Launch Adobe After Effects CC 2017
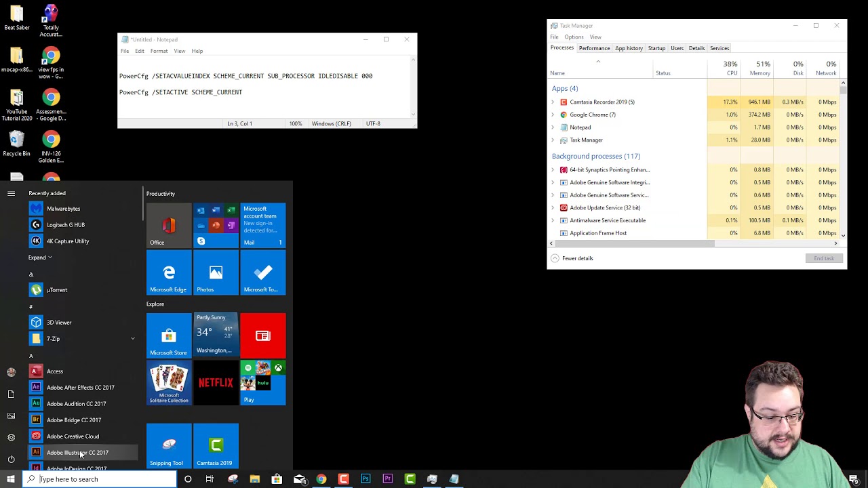Image resolution: width=868 pixels, height=488 pixels. tap(83, 388)
